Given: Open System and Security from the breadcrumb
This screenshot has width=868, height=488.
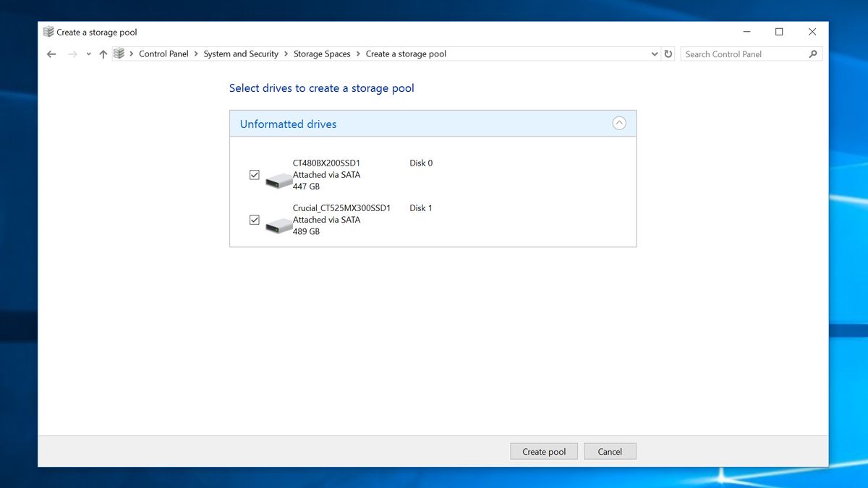Looking at the screenshot, I should pyautogui.click(x=240, y=53).
